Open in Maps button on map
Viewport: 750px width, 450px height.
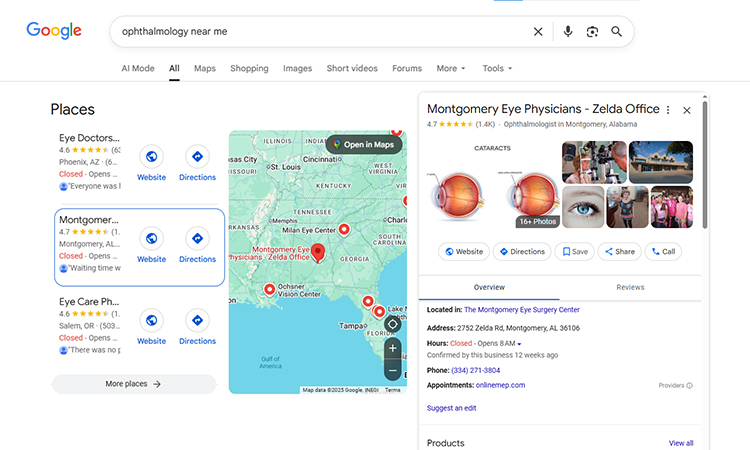point(364,144)
